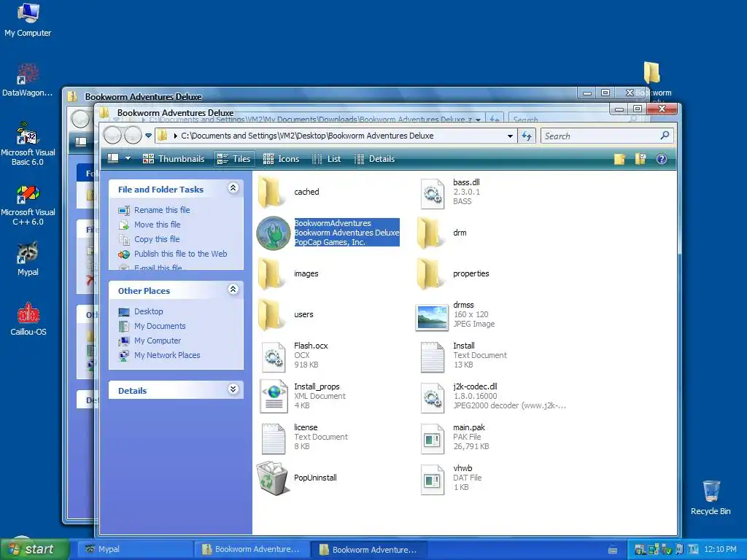This screenshot has height=560, width=747.
Task: Click Publish this file to the Web
Action: click(x=181, y=254)
